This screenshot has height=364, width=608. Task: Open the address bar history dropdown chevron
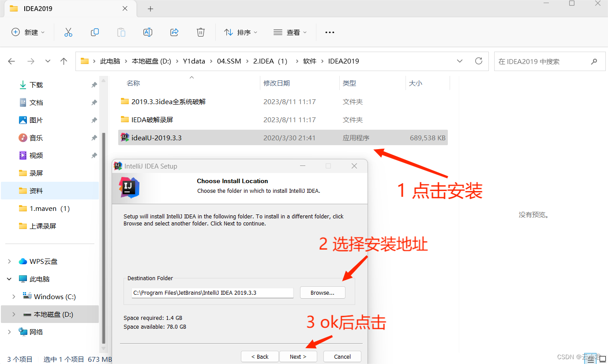(x=460, y=61)
